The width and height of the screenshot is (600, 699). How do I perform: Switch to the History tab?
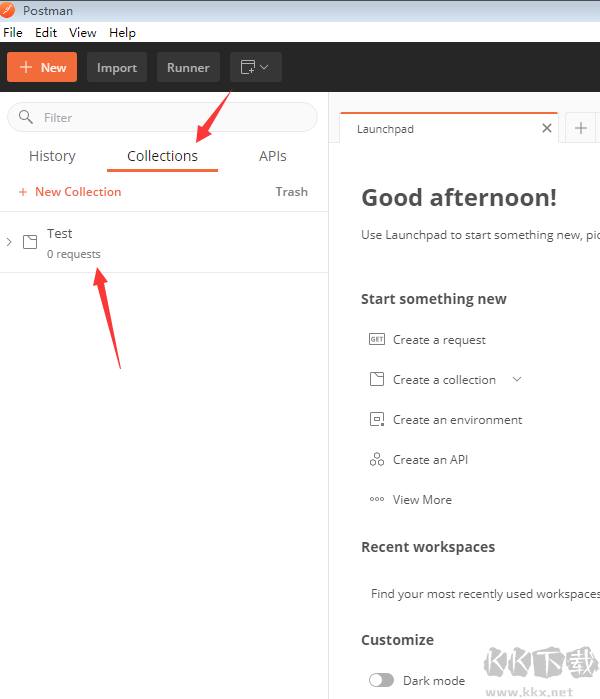pos(52,156)
